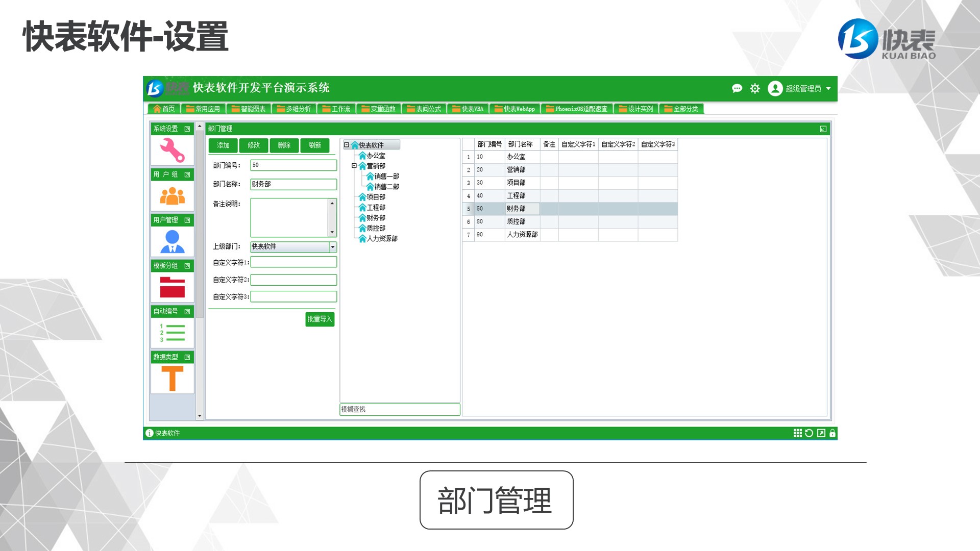This screenshot has height=551, width=980.
Task: Click the maximize icon of 部门管理 panel
Action: (x=823, y=129)
